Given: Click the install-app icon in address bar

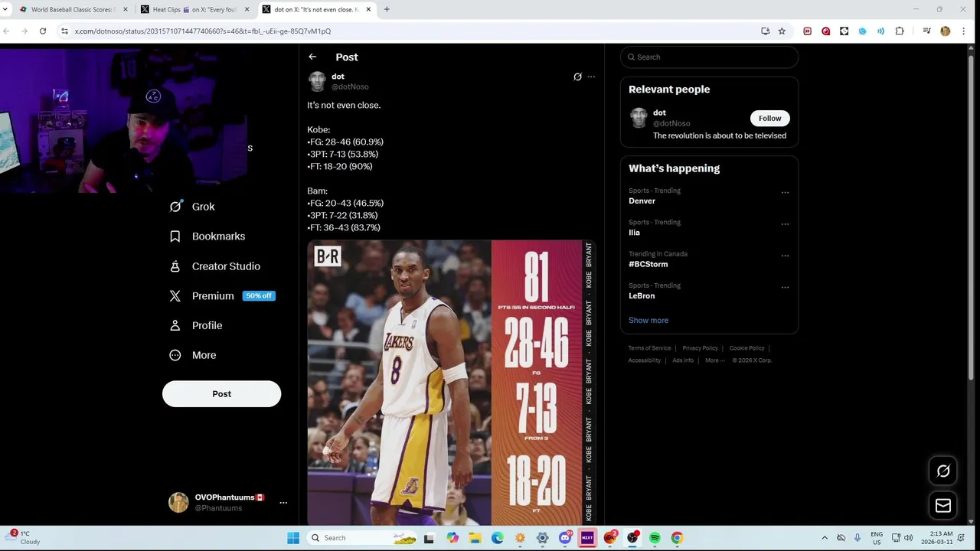Looking at the screenshot, I should click(765, 31).
